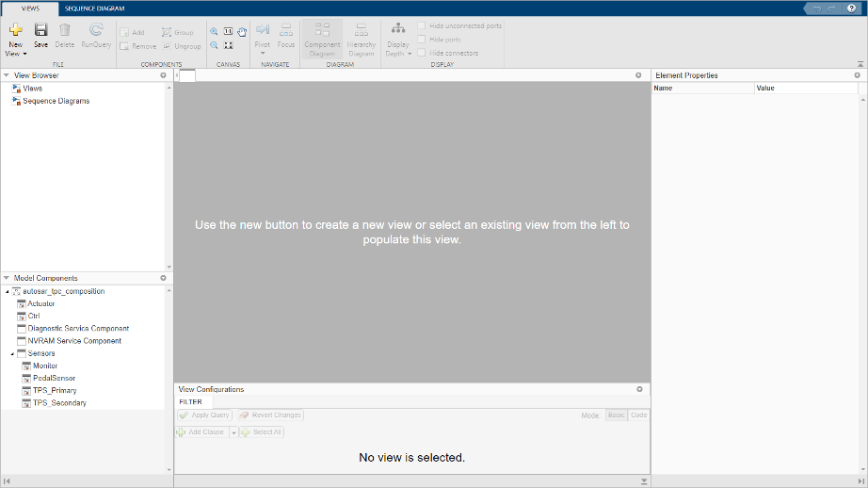868x488 pixels.
Task: Select Actuator component
Action: point(41,303)
